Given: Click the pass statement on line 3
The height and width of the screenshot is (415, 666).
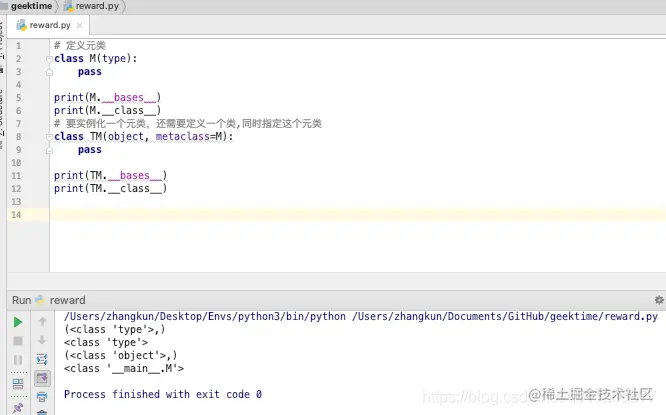Looking at the screenshot, I should tap(90, 72).
